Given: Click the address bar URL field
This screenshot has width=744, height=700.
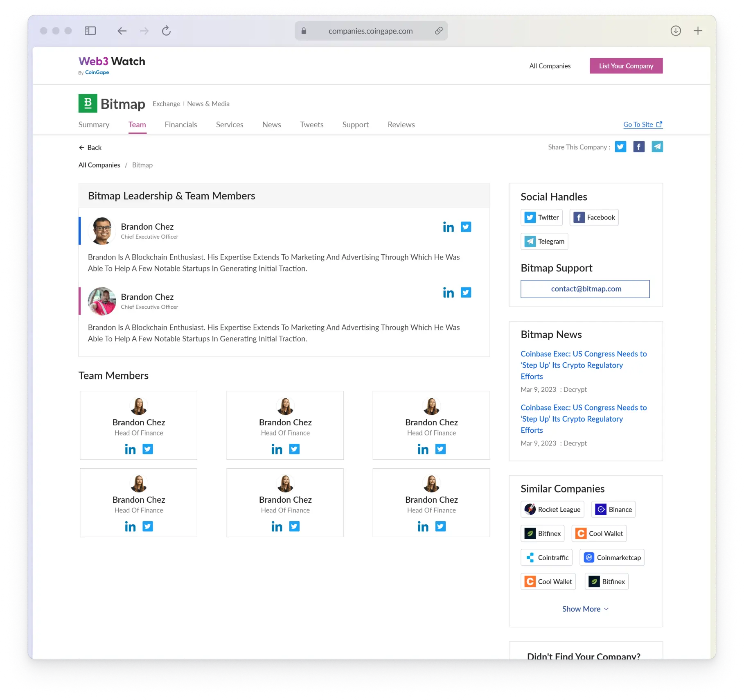Looking at the screenshot, I should tap(371, 31).
